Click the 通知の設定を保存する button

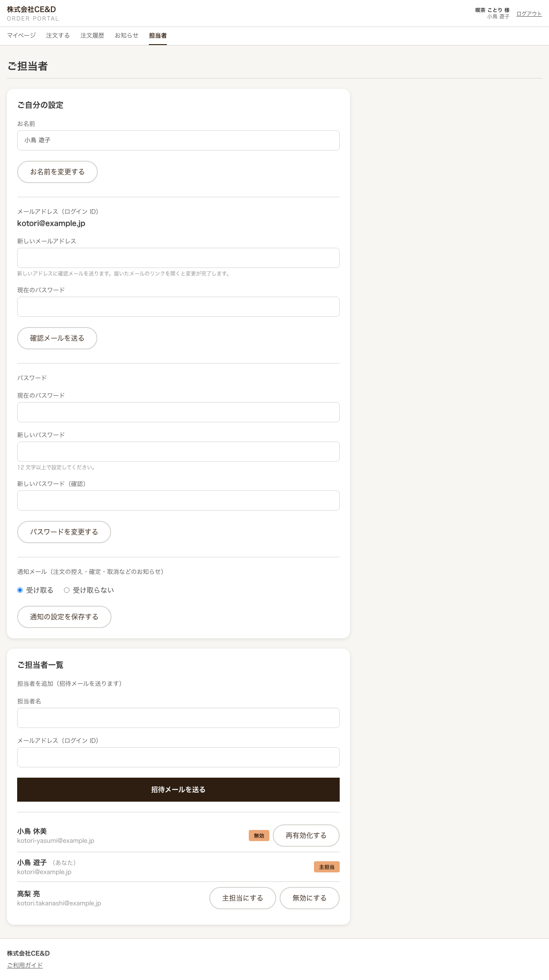tap(64, 617)
